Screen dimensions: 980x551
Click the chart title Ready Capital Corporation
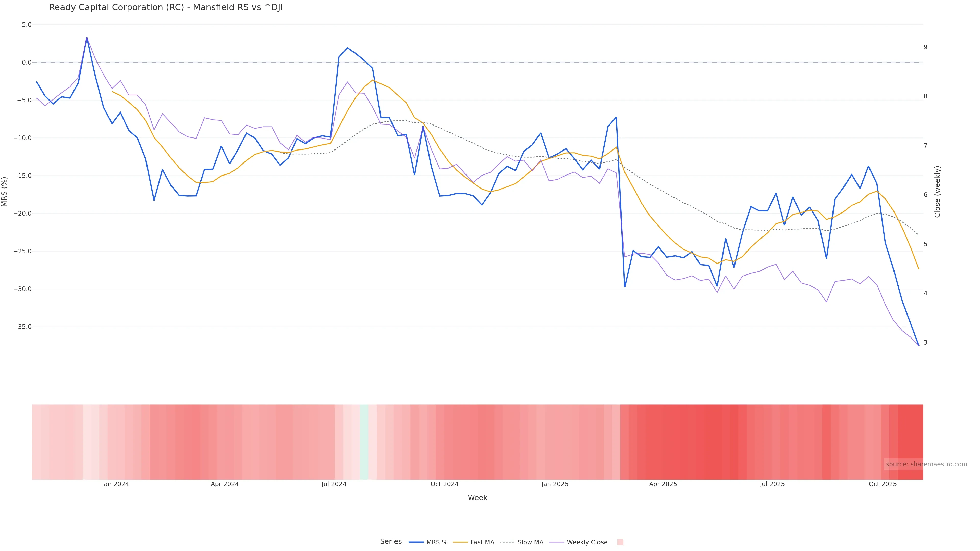point(166,8)
